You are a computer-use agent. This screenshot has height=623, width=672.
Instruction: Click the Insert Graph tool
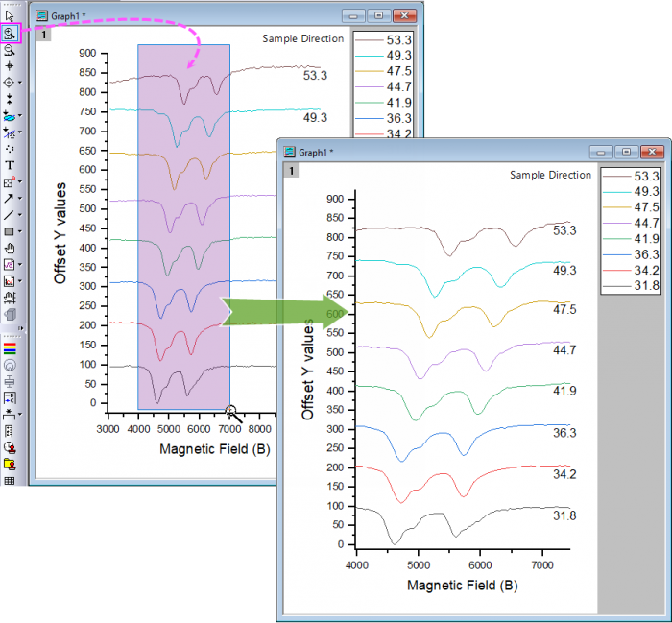pyautogui.click(x=9, y=281)
